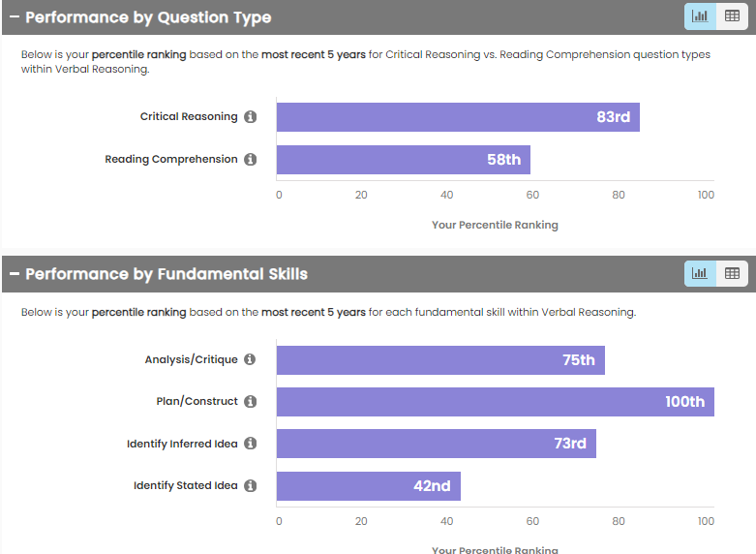
Task: Click the Identify Inferred Idea 73rd bar
Action: point(436,444)
